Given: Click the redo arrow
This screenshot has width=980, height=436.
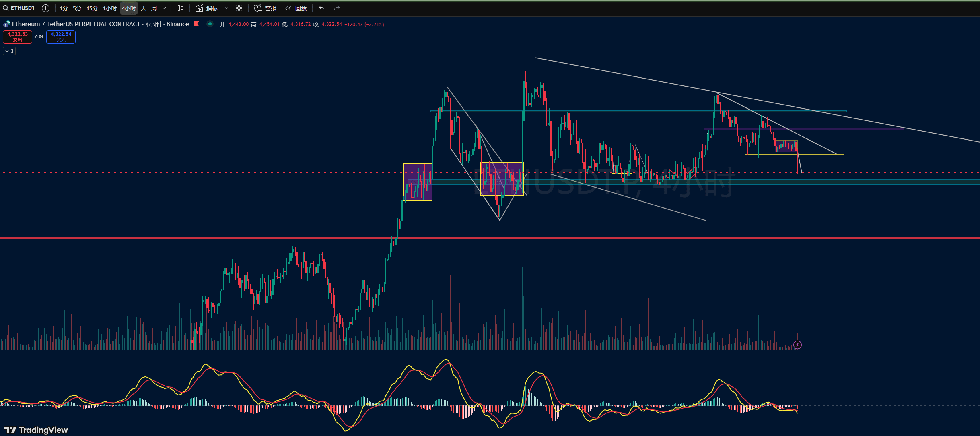Looking at the screenshot, I should (337, 8).
